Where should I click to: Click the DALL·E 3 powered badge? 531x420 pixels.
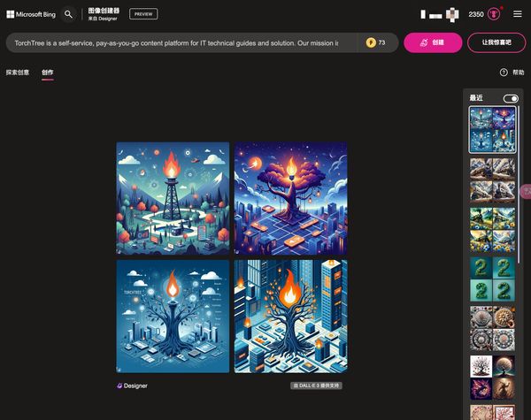click(316, 386)
